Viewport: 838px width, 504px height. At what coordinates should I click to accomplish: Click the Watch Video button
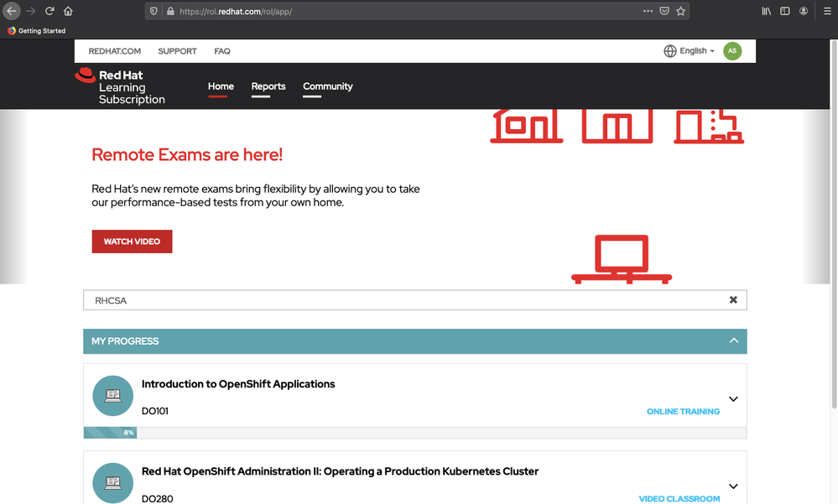pyautogui.click(x=132, y=242)
